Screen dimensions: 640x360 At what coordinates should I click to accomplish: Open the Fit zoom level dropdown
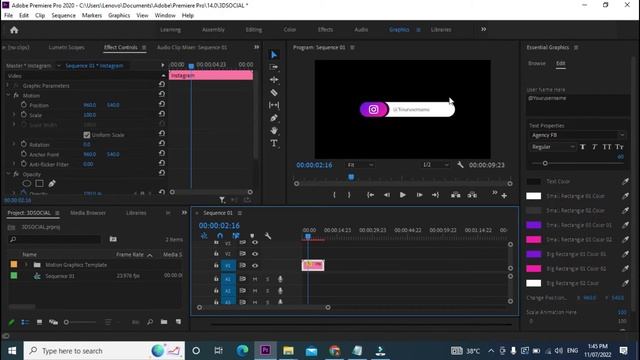click(360, 165)
